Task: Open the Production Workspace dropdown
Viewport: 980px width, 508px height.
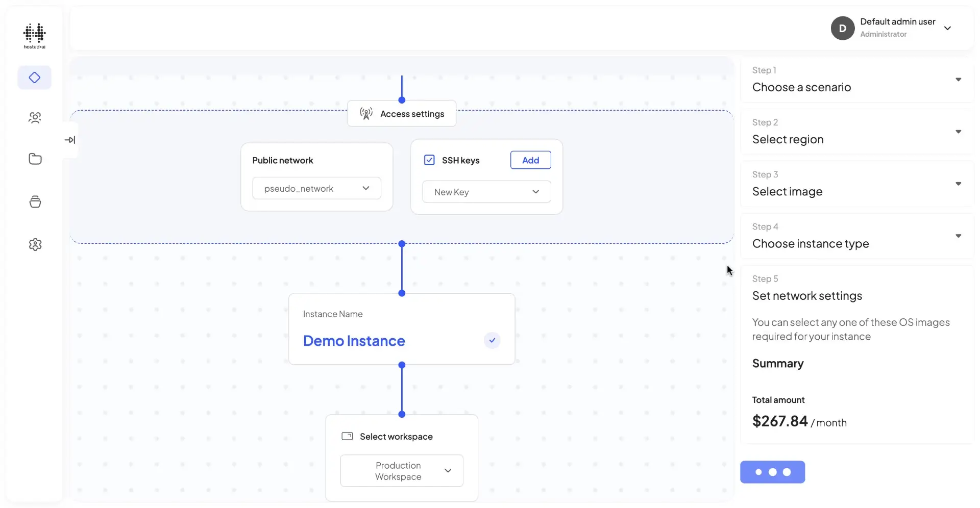Action: [401, 470]
